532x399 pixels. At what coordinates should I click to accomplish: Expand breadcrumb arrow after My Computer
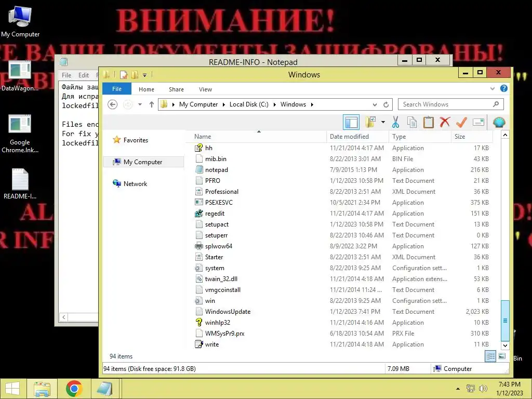pyautogui.click(x=223, y=104)
